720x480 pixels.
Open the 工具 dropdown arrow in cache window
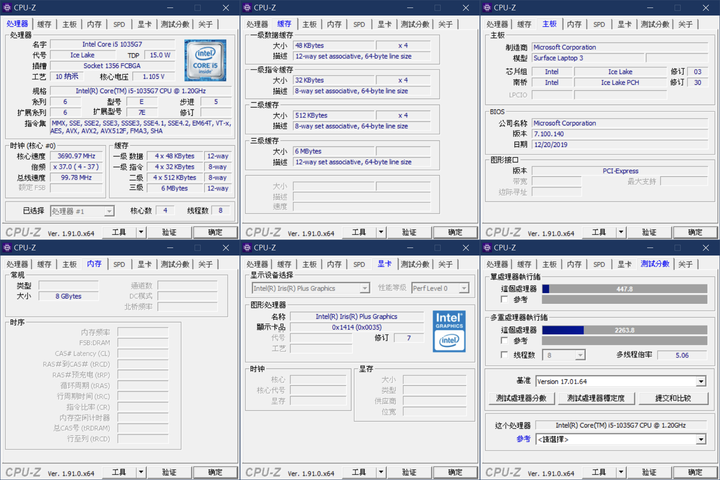point(381,232)
